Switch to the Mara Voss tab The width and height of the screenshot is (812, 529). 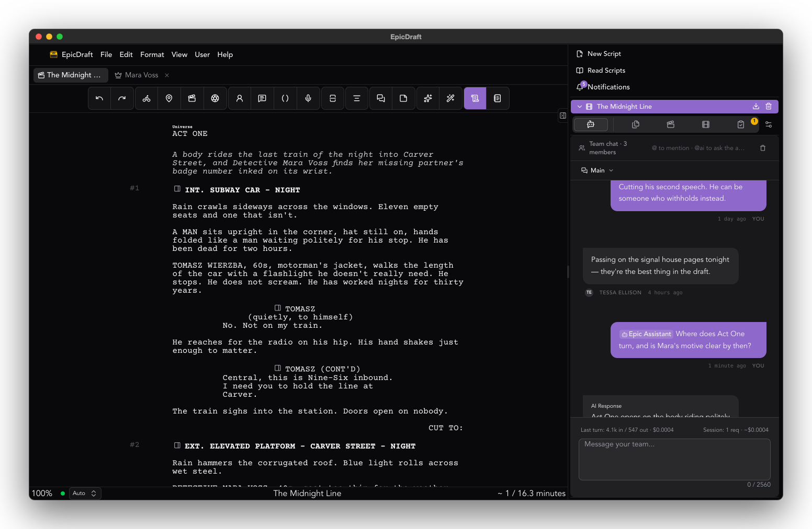137,75
